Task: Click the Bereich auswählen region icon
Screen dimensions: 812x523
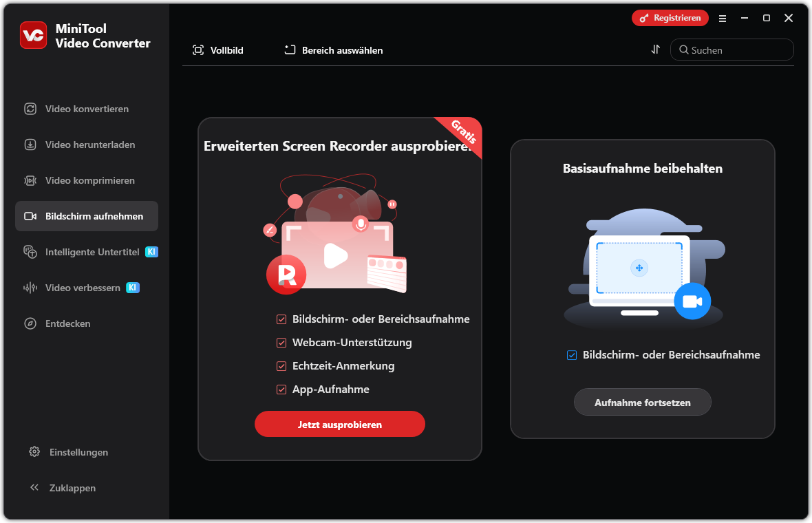Action: click(x=290, y=50)
